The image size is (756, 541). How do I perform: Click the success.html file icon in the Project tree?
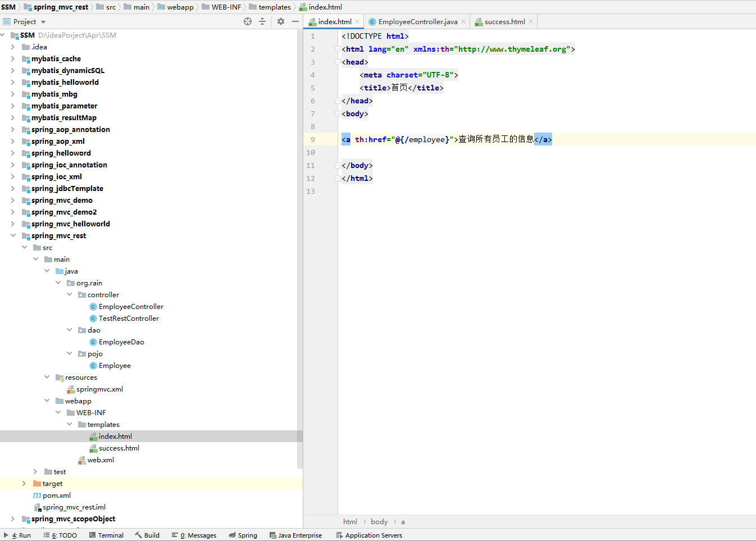click(x=93, y=448)
